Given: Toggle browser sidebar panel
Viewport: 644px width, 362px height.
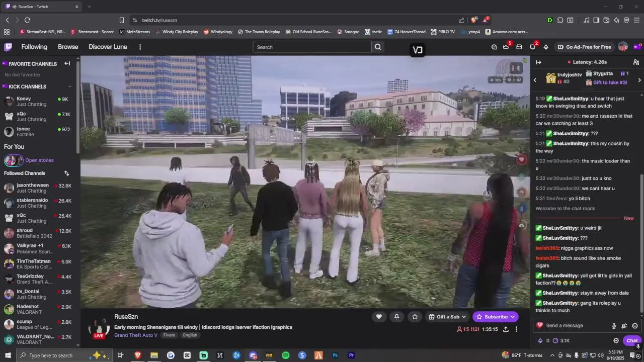Looking at the screenshot, I should [596, 20].
